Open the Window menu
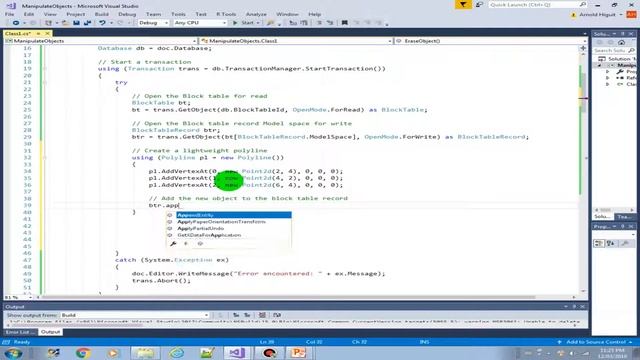640x360 pixels. (287, 14)
